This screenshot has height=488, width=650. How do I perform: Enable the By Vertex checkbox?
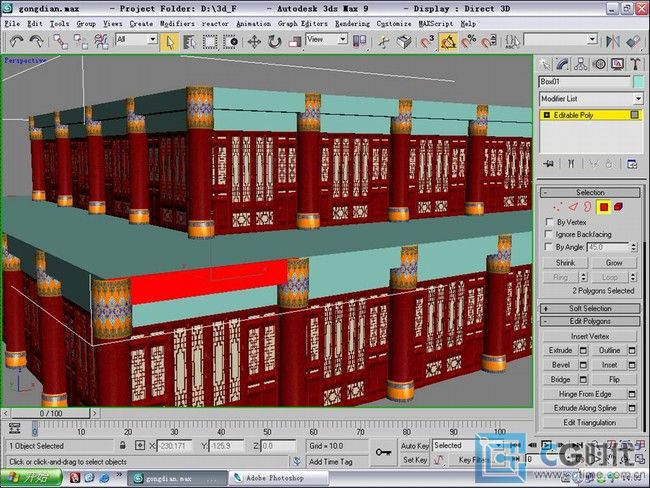550,222
